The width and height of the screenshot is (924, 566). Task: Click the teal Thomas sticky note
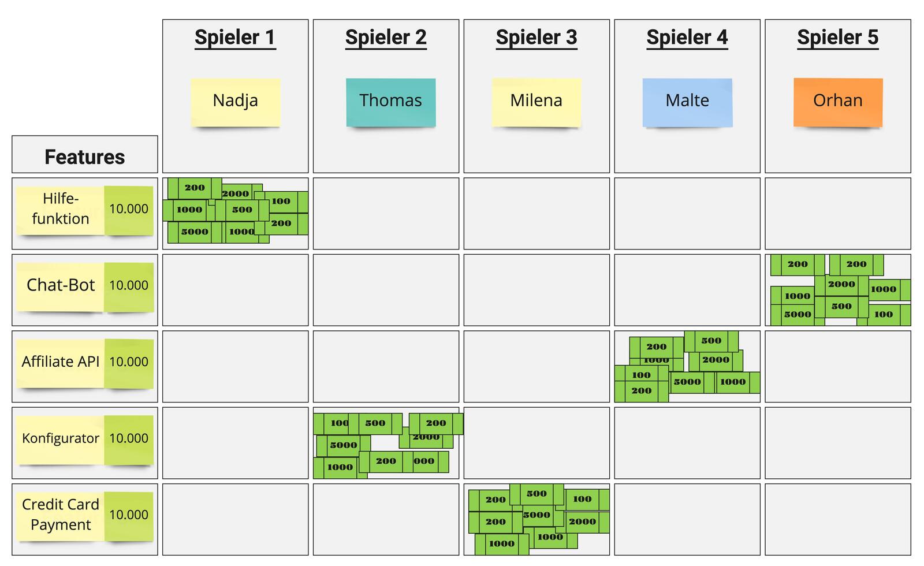point(390,101)
